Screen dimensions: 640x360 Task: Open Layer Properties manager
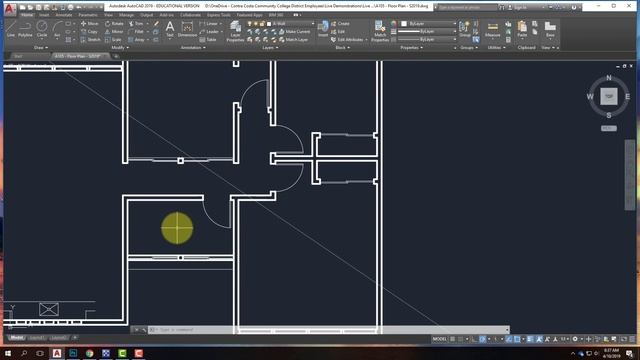point(235,31)
